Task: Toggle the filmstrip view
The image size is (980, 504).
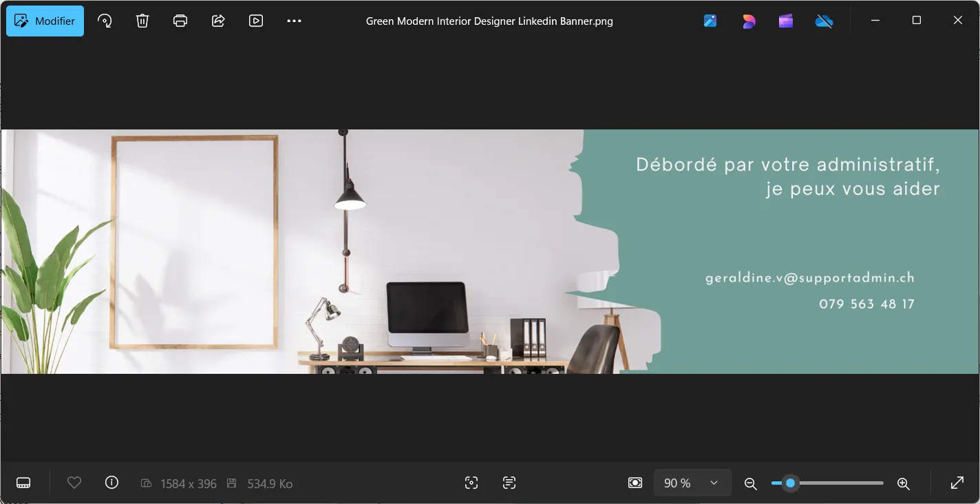Action: (23, 483)
